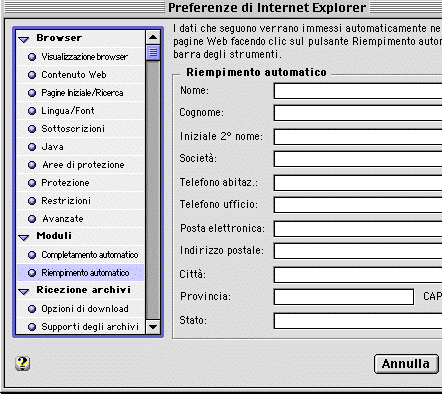Screen dimensions: 442x394
Task: Click the Browser section heading
Action: [x=59, y=38]
